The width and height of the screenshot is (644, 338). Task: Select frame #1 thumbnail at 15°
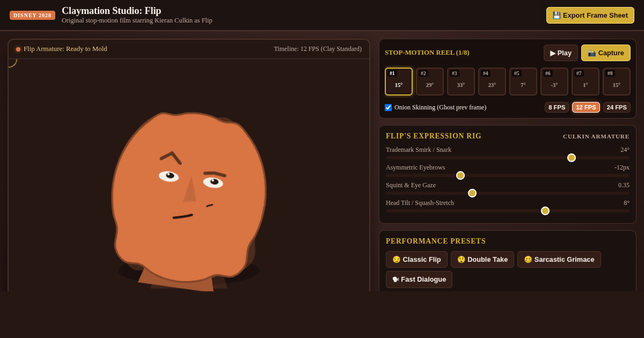(x=399, y=82)
